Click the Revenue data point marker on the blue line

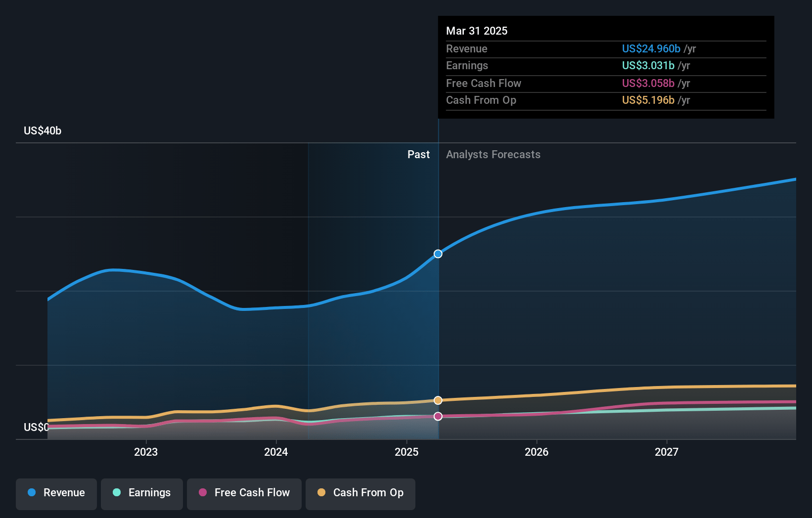[438, 254]
